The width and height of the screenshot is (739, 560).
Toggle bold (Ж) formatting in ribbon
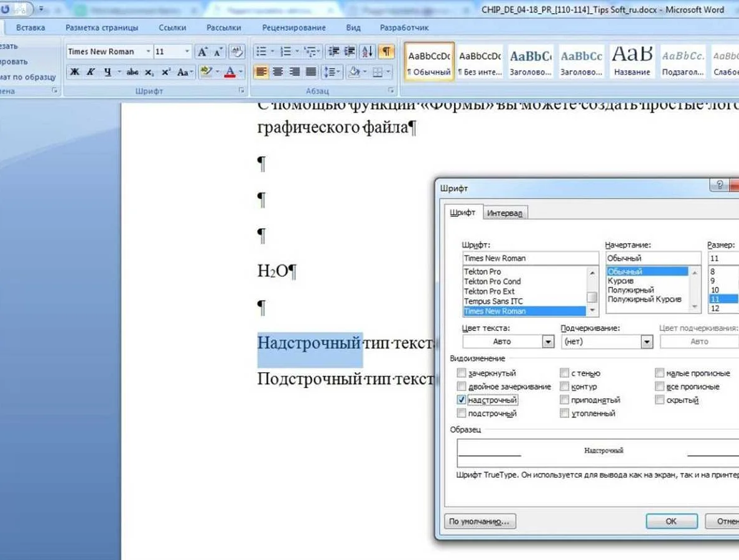[x=75, y=72]
